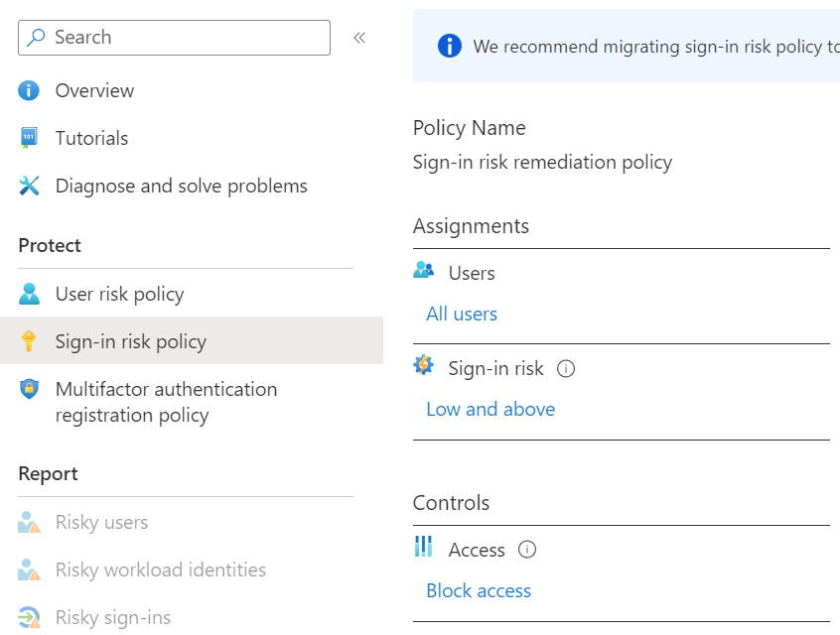Screen dimensions: 840x635
Task: Click the All users link
Action: 462,314
